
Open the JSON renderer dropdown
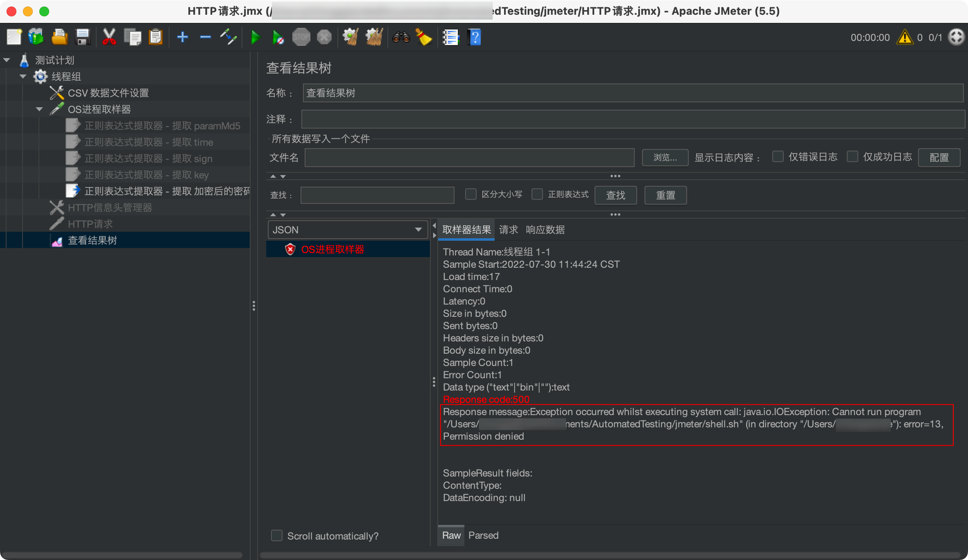tap(348, 230)
